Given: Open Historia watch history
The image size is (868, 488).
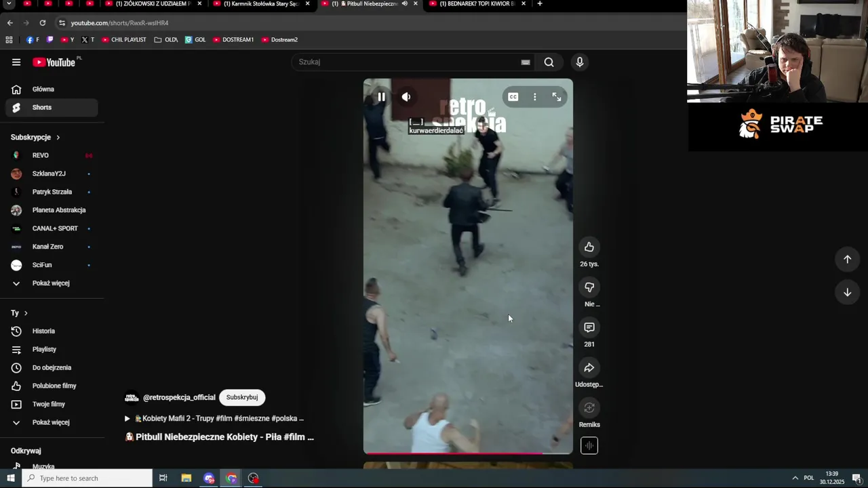Looking at the screenshot, I should [52, 331].
